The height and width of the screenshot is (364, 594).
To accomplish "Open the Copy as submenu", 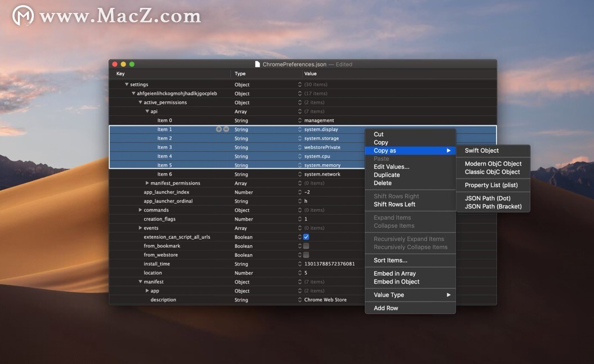I will tap(410, 151).
